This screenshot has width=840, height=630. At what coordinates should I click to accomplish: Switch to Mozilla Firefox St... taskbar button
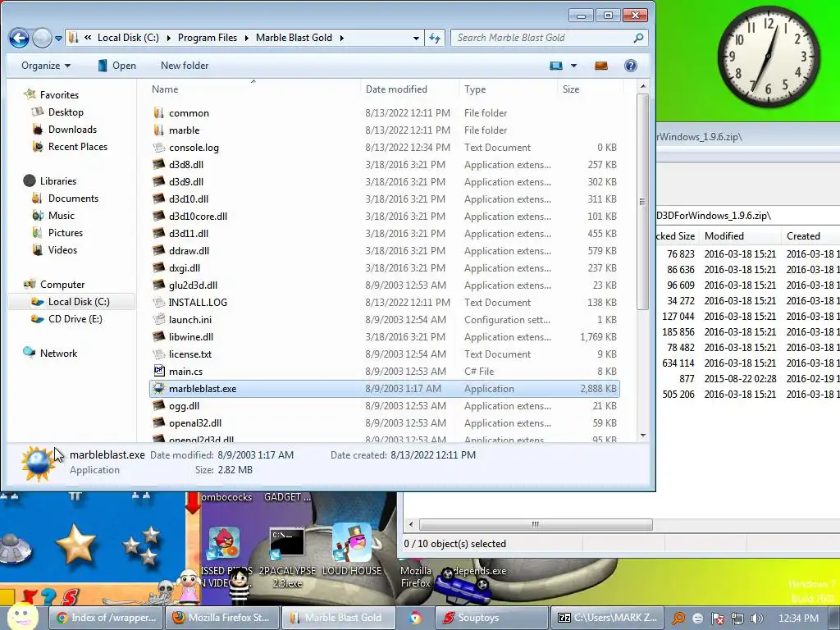tap(223, 618)
